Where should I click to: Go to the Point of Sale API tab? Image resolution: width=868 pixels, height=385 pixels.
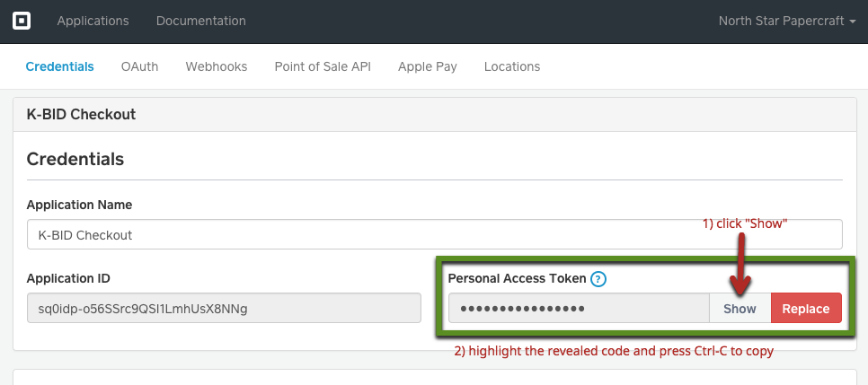coord(323,67)
